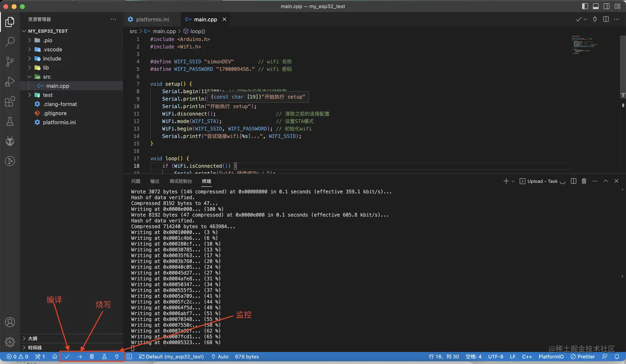Switch to the platformio.ini editor tab
Screen dimensions: 626x364
point(152,19)
